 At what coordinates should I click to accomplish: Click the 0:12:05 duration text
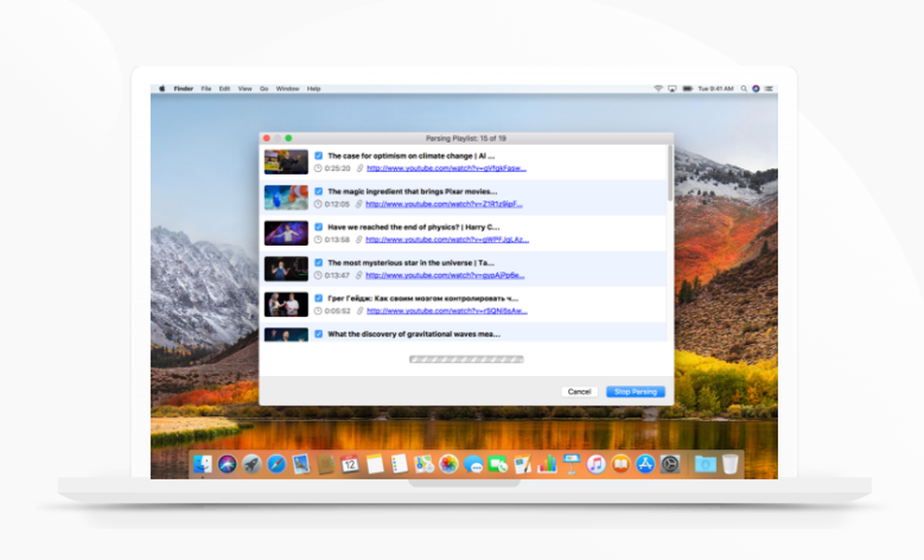coord(337,204)
